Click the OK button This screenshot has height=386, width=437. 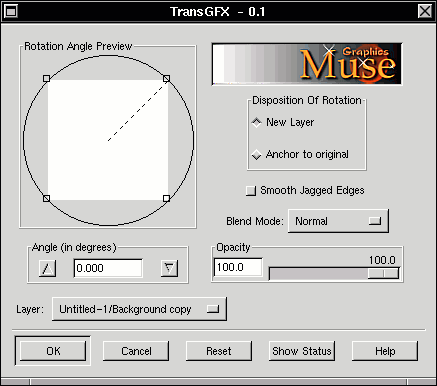pos(53,351)
